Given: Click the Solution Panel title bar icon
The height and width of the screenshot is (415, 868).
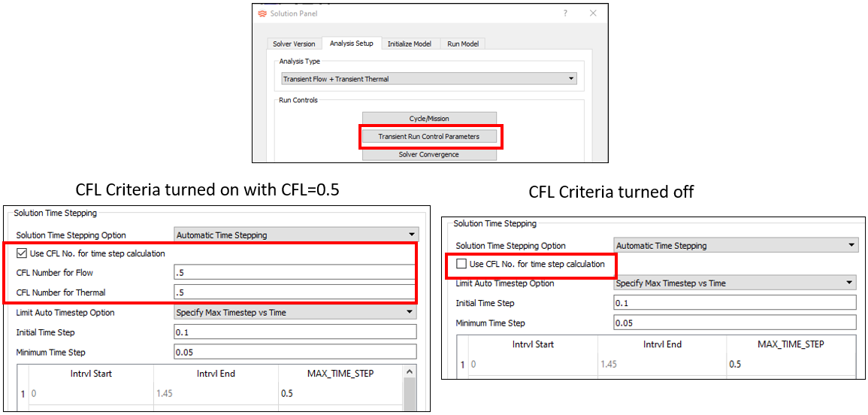Looking at the screenshot, I should (262, 14).
